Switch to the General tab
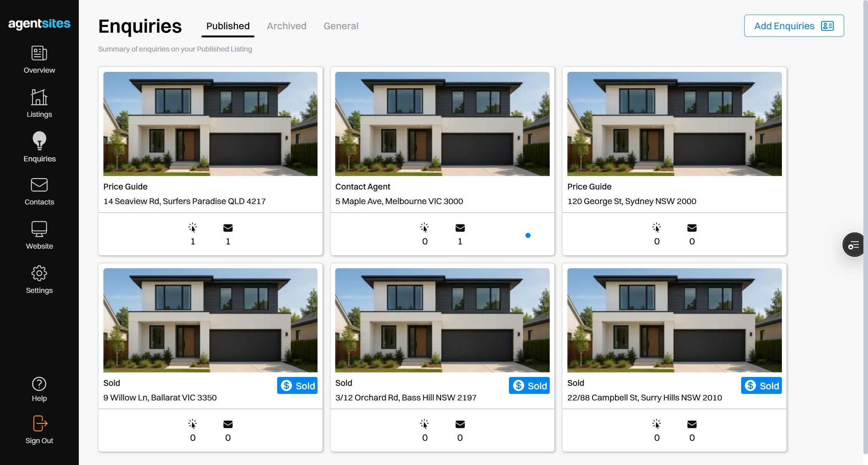Image resolution: width=868 pixels, height=465 pixels. pos(341,26)
